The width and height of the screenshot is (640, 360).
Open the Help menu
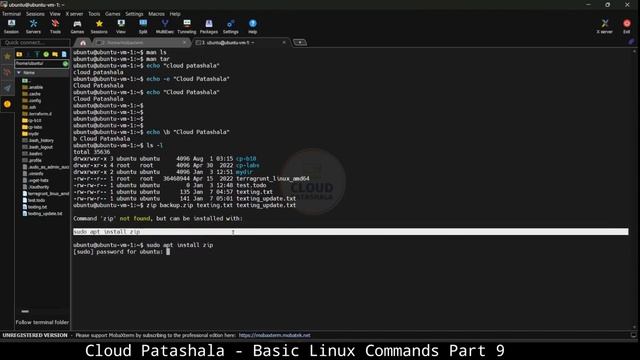(x=175, y=14)
